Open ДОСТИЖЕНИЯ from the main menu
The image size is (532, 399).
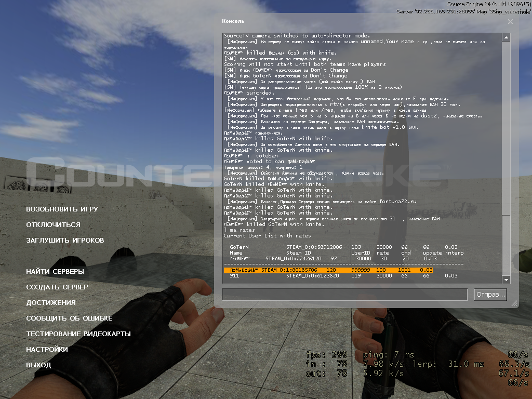pyautogui.click(x=51, y=303)
